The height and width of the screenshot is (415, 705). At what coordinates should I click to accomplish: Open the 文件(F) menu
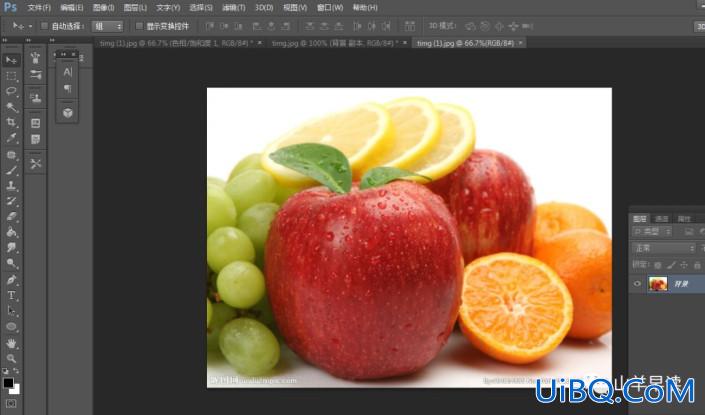39,8
